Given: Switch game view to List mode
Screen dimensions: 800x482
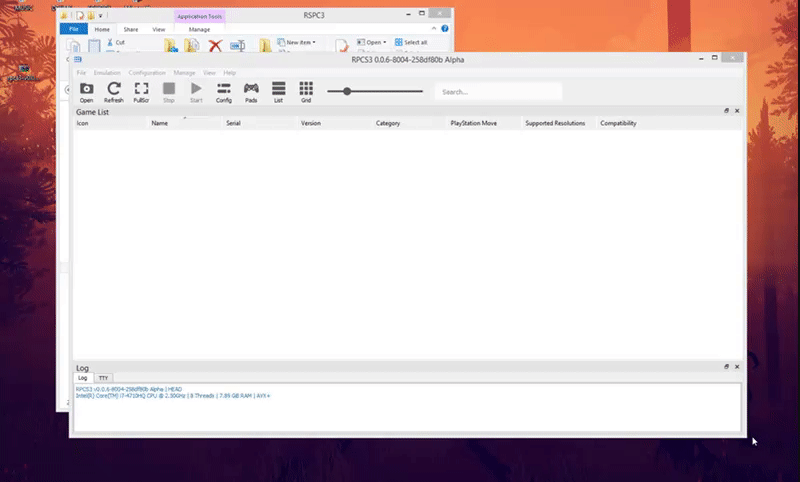Looking at the screenshot, I should [279, 92].
